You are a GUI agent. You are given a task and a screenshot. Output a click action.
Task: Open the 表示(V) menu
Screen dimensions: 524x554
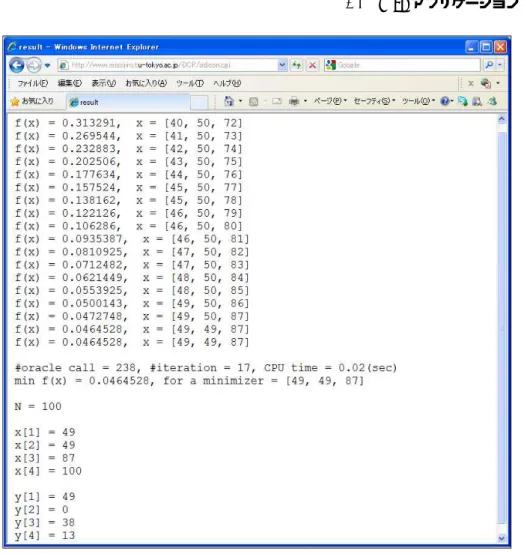click(104, 84)
